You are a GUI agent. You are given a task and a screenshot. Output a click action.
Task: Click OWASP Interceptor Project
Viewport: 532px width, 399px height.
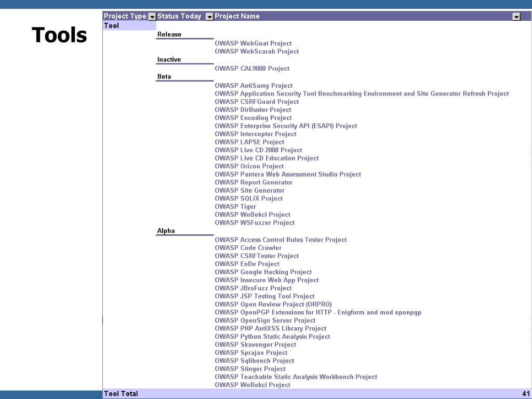256,134
